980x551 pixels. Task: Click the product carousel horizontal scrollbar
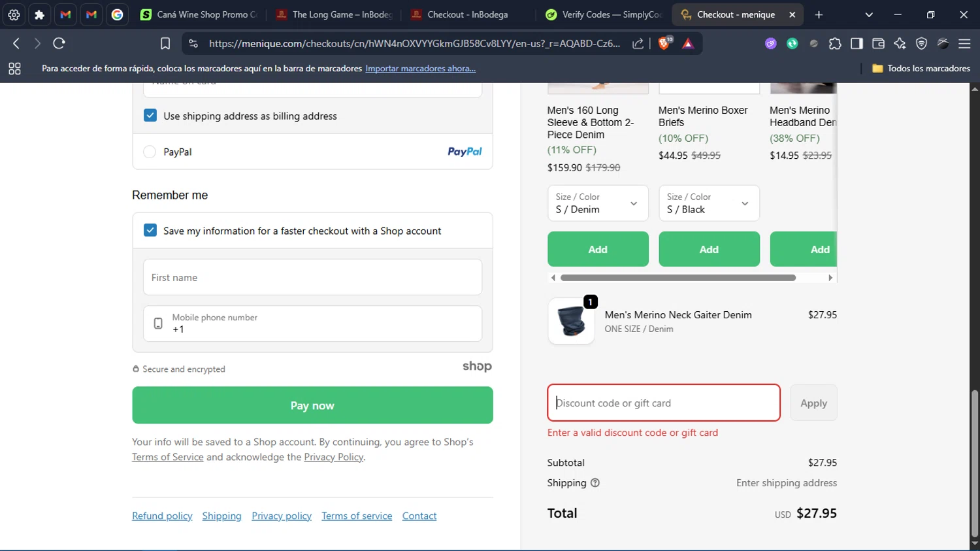tap(678, 278)
